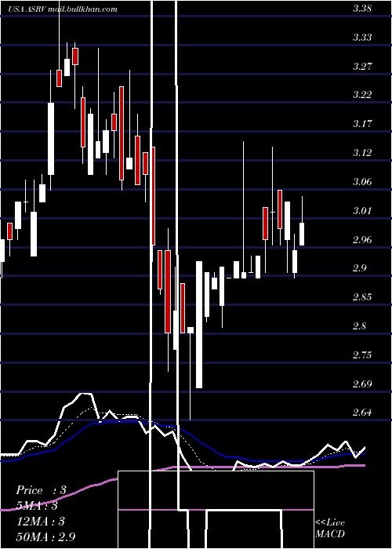Click the 2.85 price axis label
Image resolution: width=392 pixels, height=549 pixels.
coord(362,297)
